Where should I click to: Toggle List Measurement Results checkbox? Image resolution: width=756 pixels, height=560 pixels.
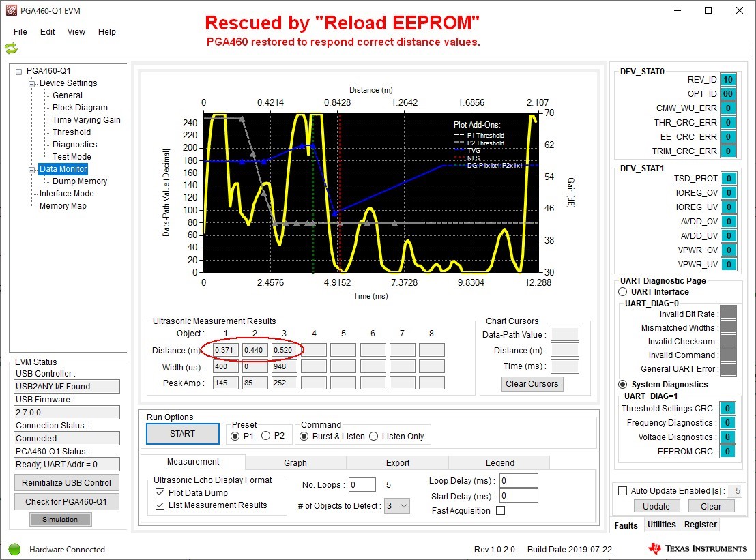click(160, 505)
